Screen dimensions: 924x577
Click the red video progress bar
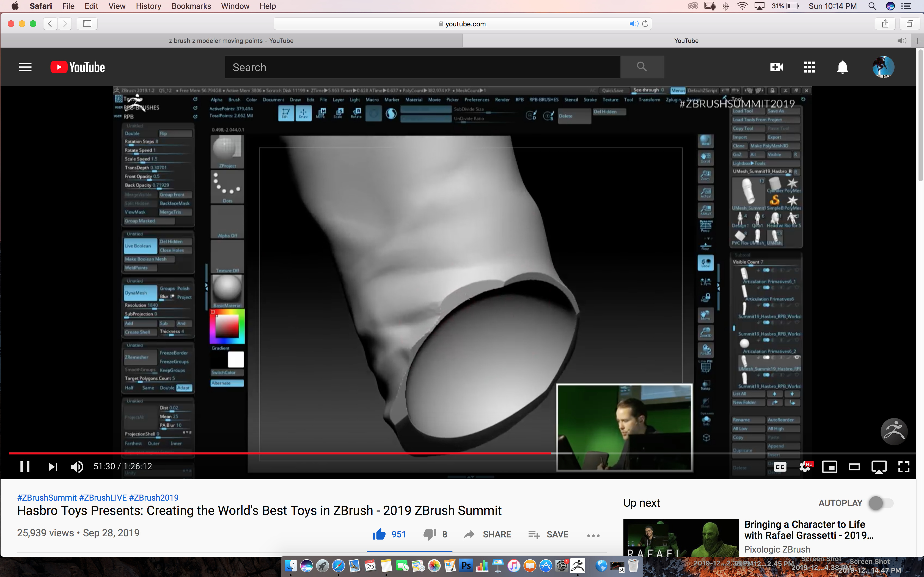pos(267,453)
